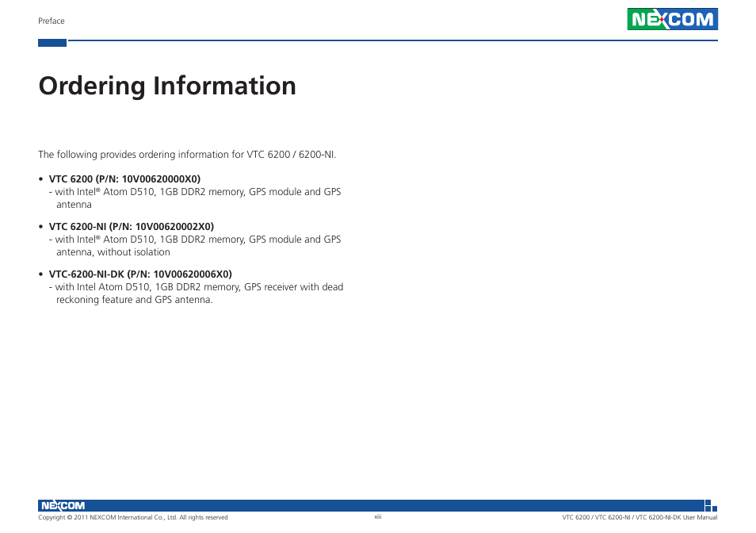Click the NEXCOM logo in the footer bar
Viewport: 756px width, 533px height.
tap(63, 505)
